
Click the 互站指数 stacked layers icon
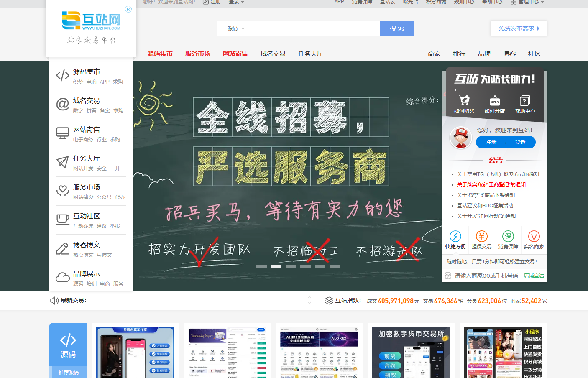pyautogui.click(x=329, y=301)
